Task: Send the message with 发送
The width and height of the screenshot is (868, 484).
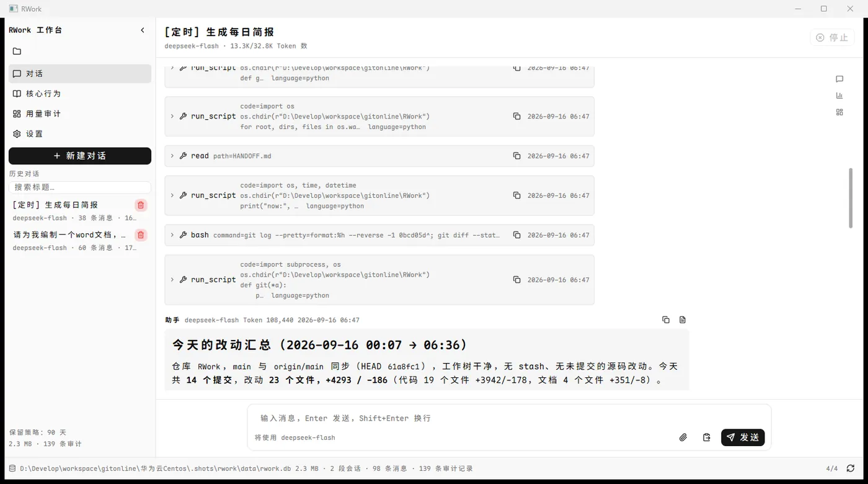Action: click(743, 437)
